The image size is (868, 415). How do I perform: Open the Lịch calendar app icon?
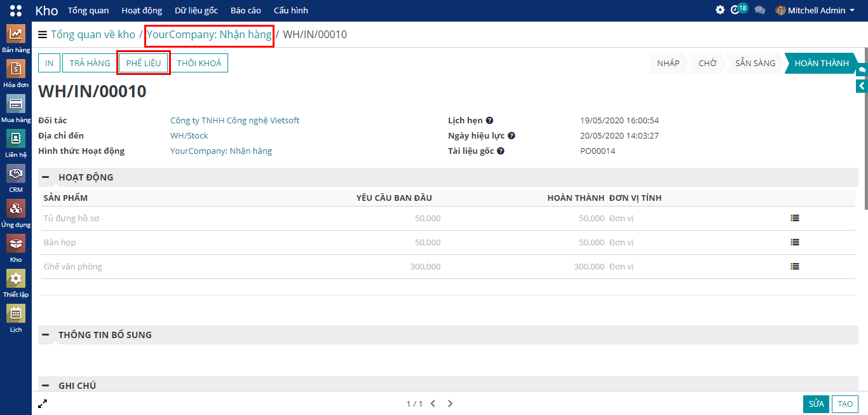coord(16,314)
